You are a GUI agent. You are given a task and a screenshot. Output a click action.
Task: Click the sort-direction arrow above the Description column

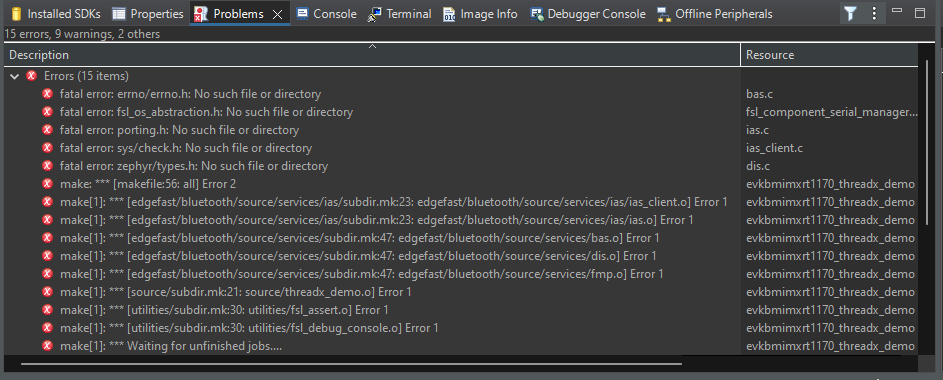pos(372,46)
